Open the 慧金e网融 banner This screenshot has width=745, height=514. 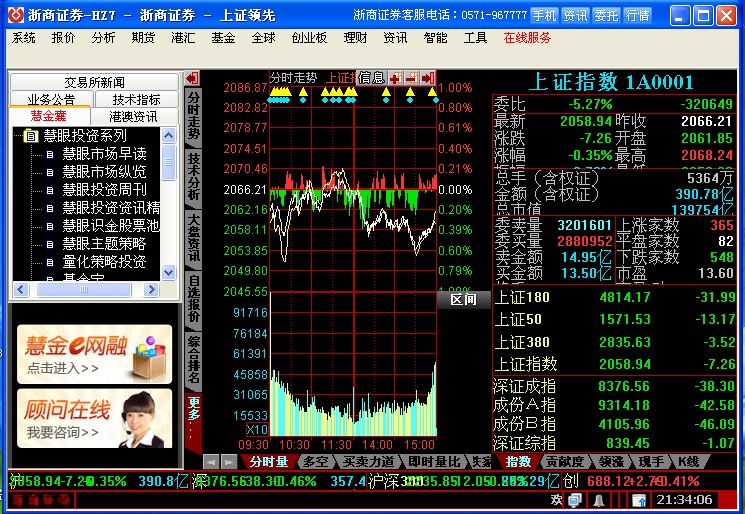94,355
